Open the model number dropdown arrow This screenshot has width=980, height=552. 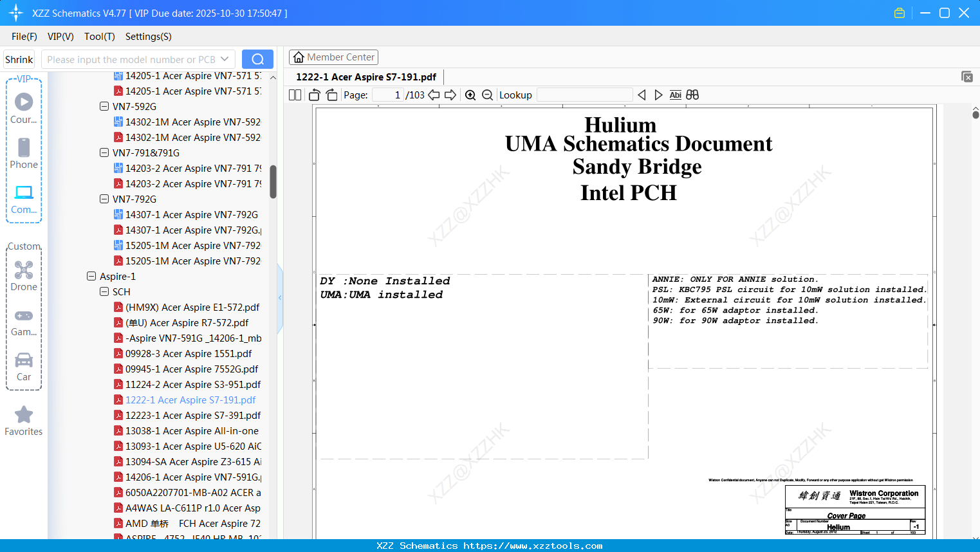click(225, 59)
